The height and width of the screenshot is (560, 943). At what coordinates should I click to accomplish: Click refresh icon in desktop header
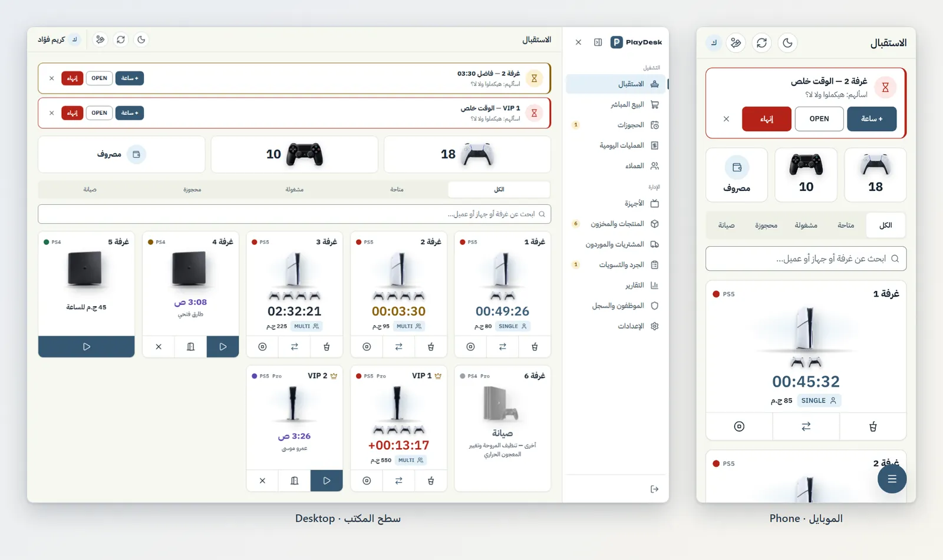click(x=121, y=39)
